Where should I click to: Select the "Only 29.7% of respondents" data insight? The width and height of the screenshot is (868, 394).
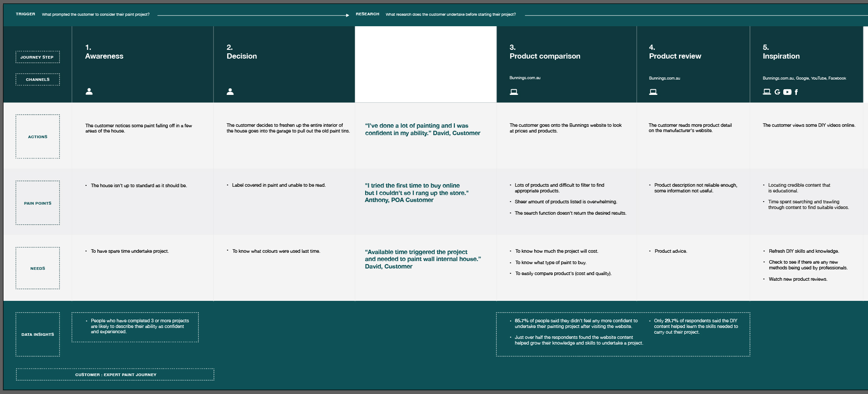[x=696, y=326]
